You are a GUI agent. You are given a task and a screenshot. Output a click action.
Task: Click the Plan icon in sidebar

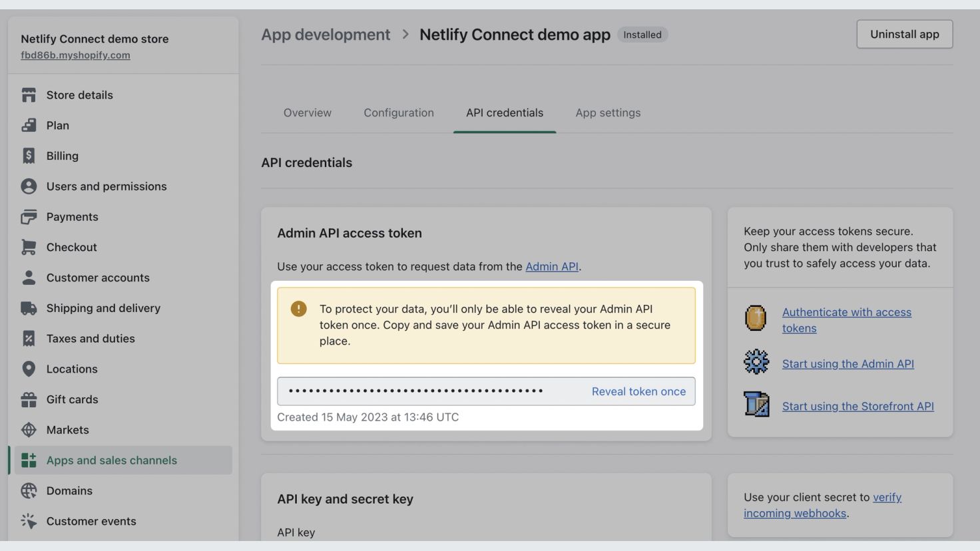pyautogui.click(x=29, y=125)
